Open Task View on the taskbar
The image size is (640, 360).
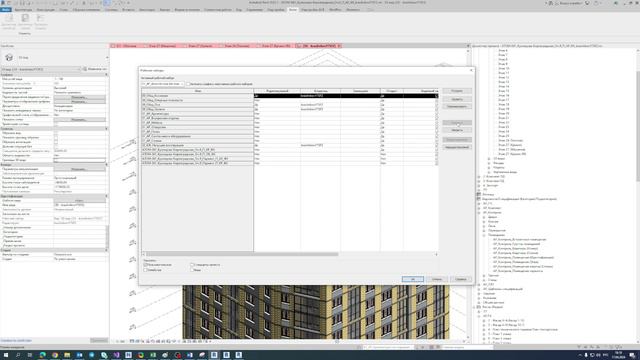click(30, 355)
